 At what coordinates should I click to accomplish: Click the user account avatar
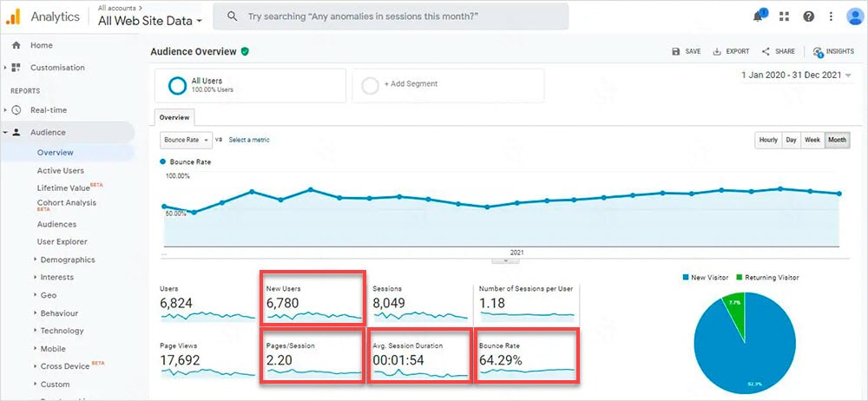coord(855,16)
